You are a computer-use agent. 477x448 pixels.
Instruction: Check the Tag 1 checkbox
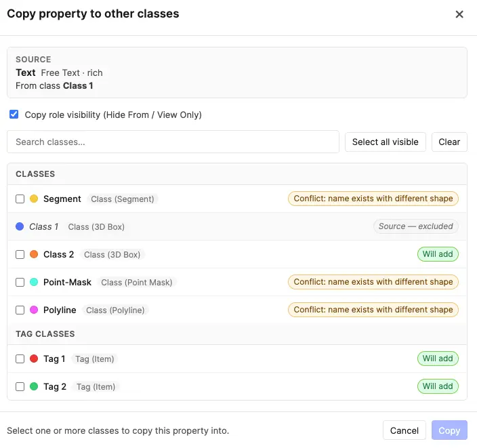point(20,359)
